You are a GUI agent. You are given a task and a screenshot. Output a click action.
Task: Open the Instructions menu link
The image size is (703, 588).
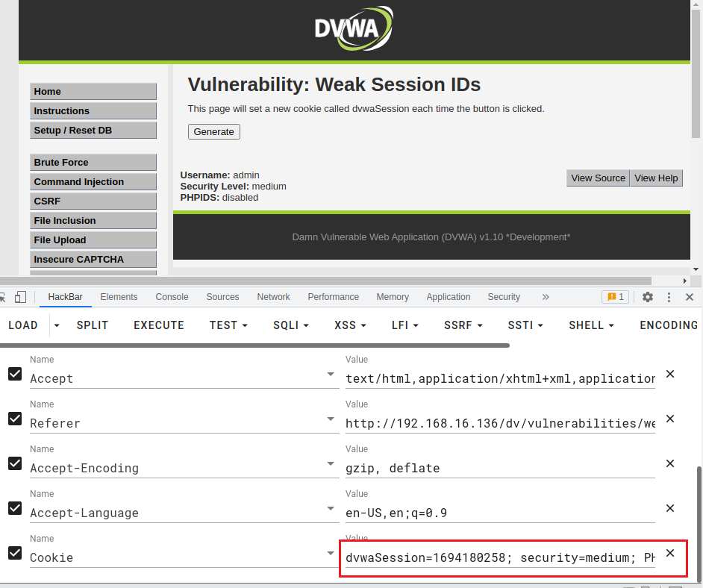[x=93, y=110]
